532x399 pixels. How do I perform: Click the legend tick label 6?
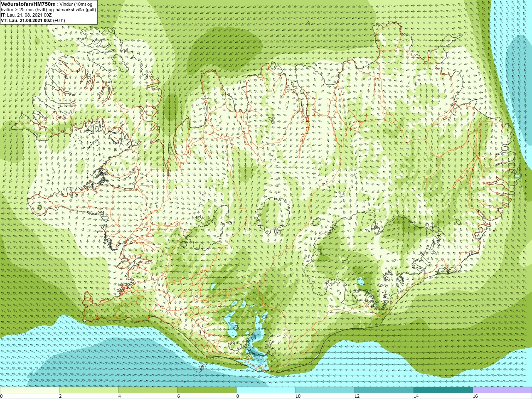click(179, 396)
